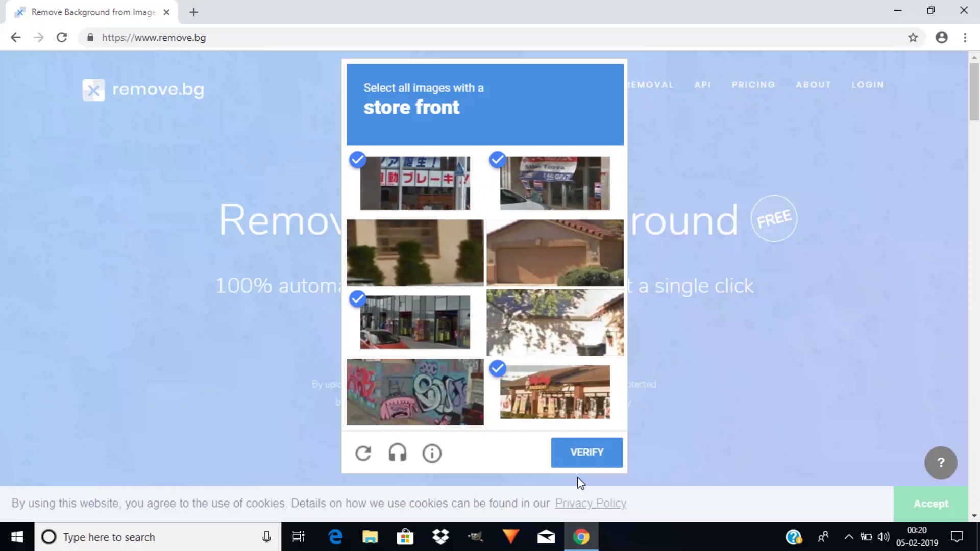This screenshot has height=551, width=980.
Task: Click the ABOUT menu item
Action: [x=813, y=84]
